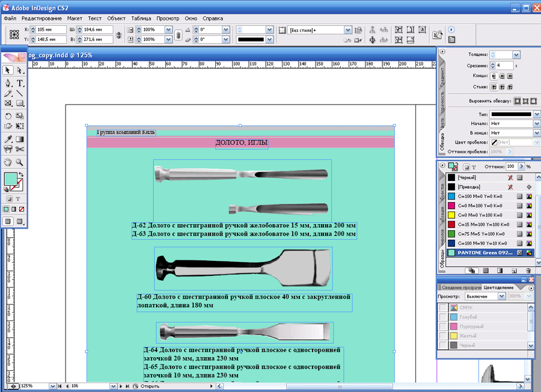Toggle visibility of the Пурпурный separation
The height and width of the screenshot is (392, 541).
pos(443,326)
